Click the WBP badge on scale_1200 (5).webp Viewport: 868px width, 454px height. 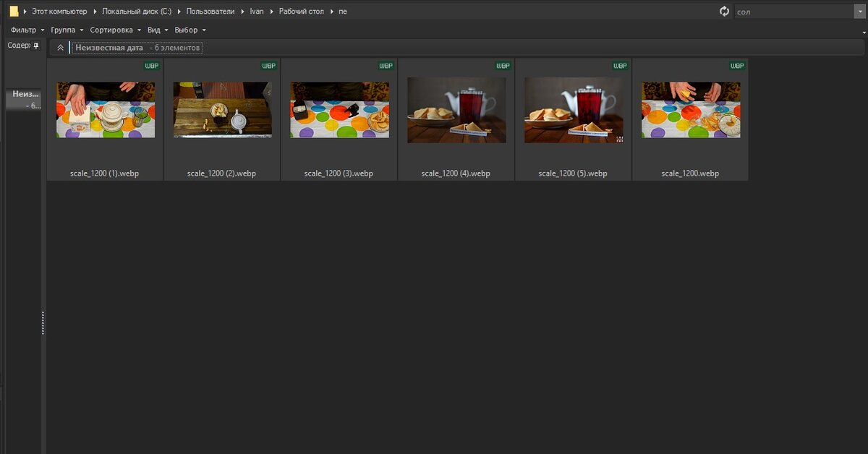tap(621, 66)
